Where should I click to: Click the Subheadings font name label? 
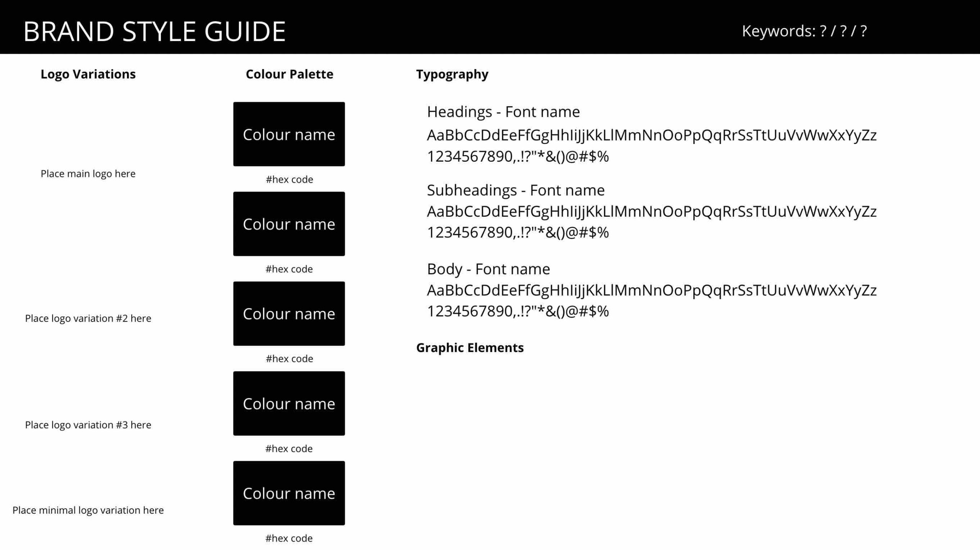(515, 189)
